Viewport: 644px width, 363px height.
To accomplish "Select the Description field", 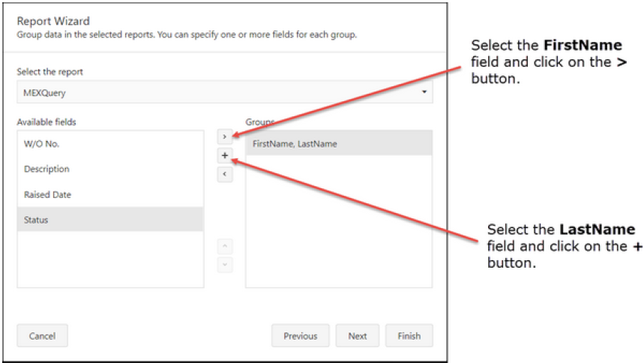I will (110, 169).
